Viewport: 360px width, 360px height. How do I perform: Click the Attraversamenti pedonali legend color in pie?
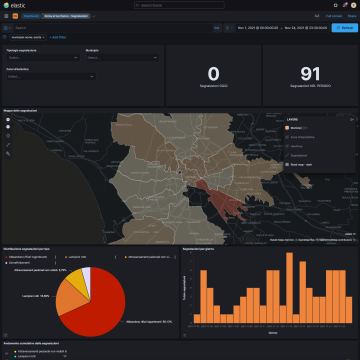click(x=126, y=257)
